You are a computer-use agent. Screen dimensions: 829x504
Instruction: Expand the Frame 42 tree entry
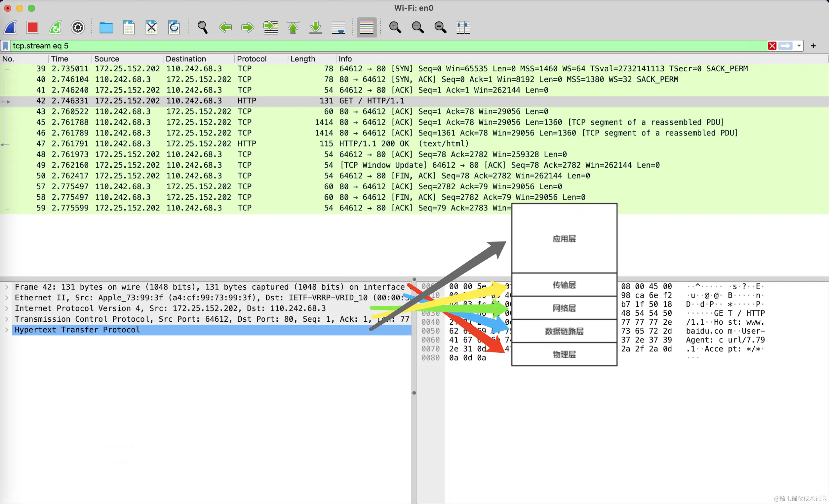(7, 287)
